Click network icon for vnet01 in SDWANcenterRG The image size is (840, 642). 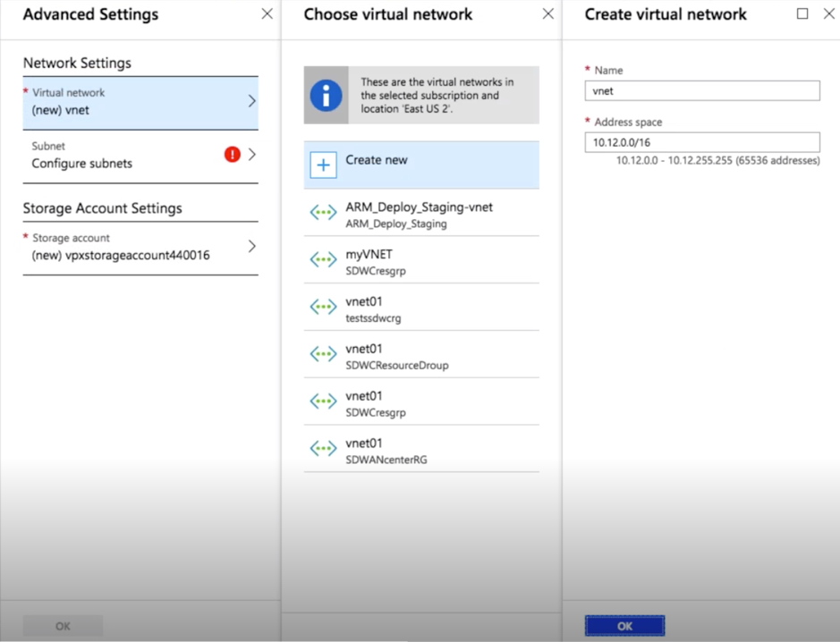click(323, 448)
